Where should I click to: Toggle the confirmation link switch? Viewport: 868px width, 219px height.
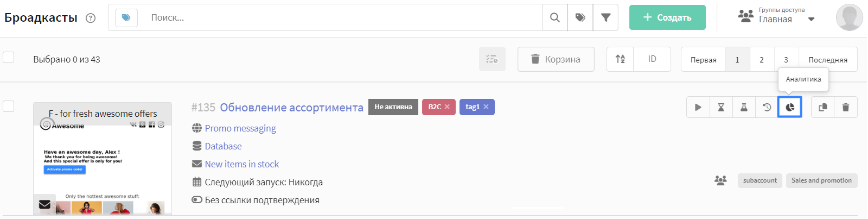tap(197, 200)
